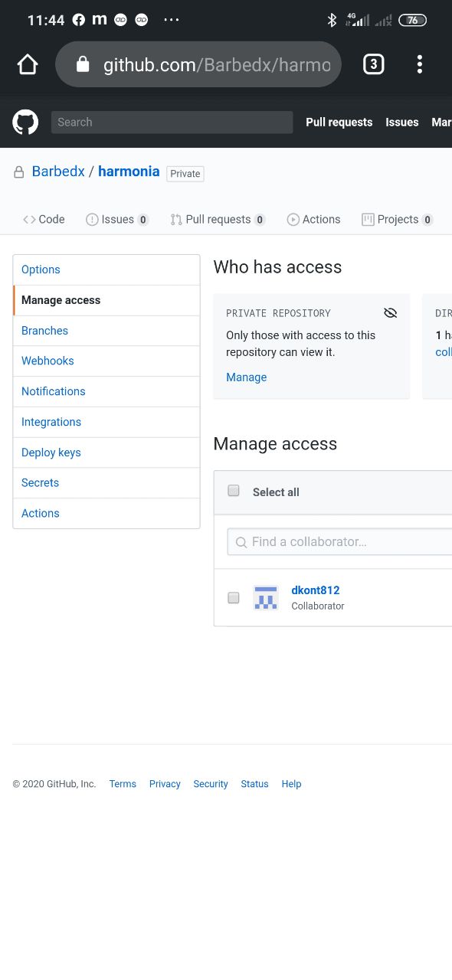
Task: Click the harmonia repository link
Action: 129,171
